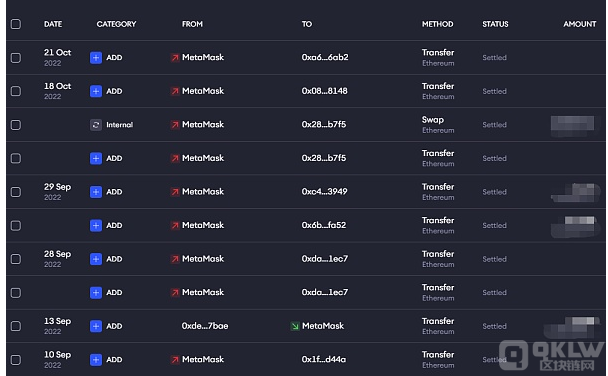Open address 0xa6...6ab2
Screen dimensions: 608x376
tap(325, 57)
